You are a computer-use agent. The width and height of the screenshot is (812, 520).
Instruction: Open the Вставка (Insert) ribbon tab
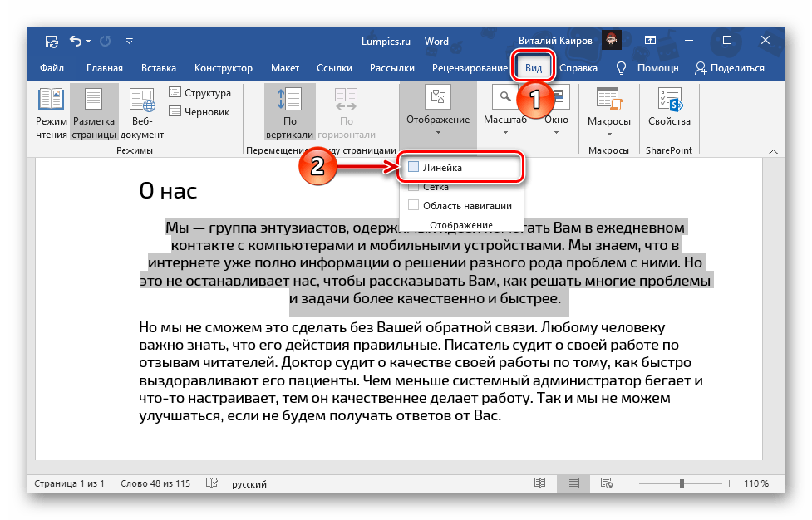pyautogui.click(x=158, y=68)
